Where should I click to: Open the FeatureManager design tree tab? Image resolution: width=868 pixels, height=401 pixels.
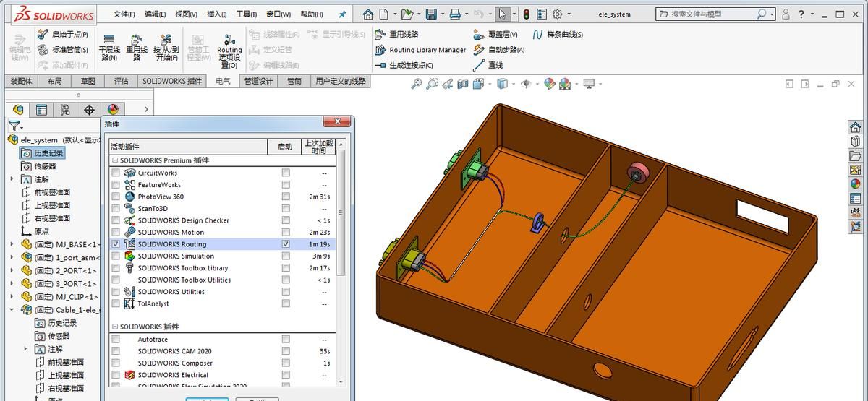[x=18, y=110]
